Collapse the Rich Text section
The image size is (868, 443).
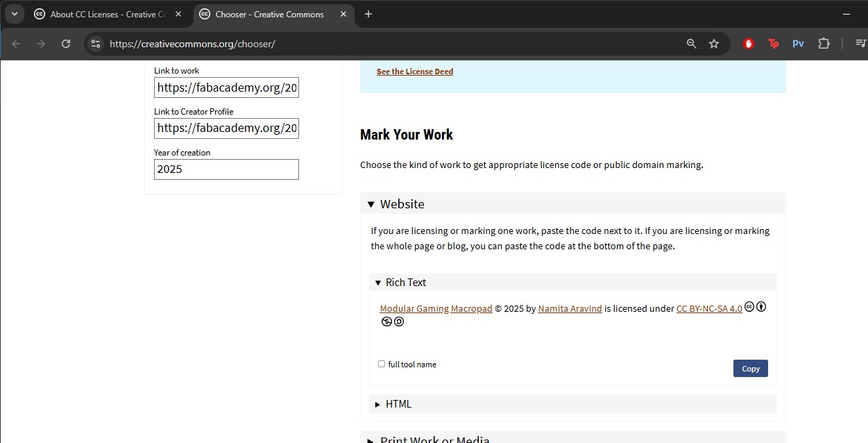pos(573,283)
